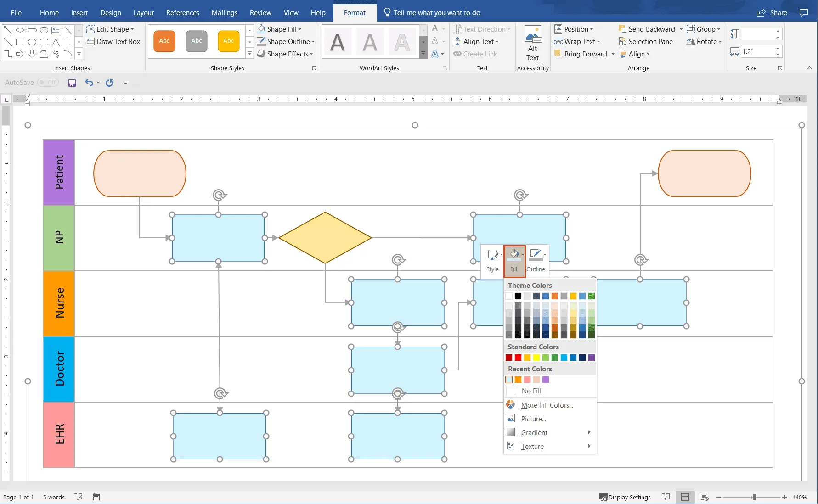
Task: Click More Fill Colors
Action: [x=547, y=405]
